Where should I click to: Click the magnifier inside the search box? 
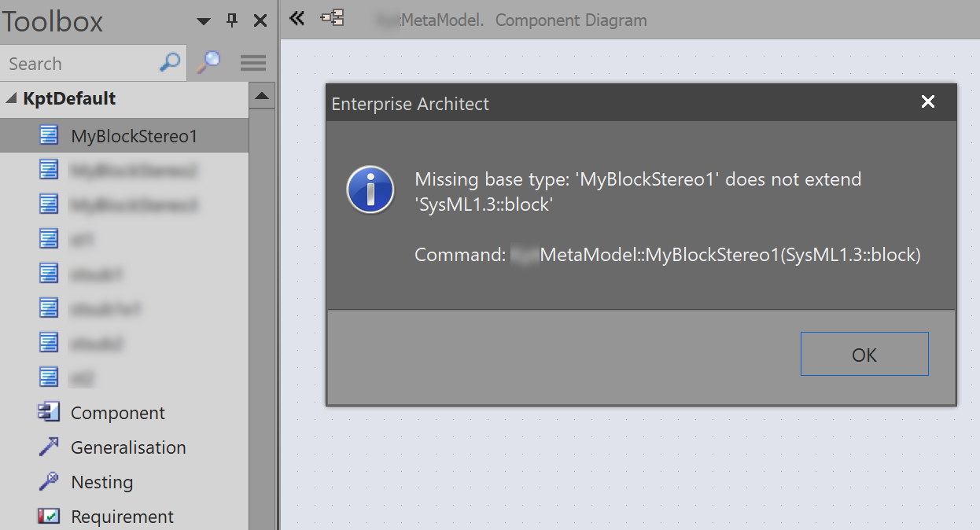coord(170,63)
